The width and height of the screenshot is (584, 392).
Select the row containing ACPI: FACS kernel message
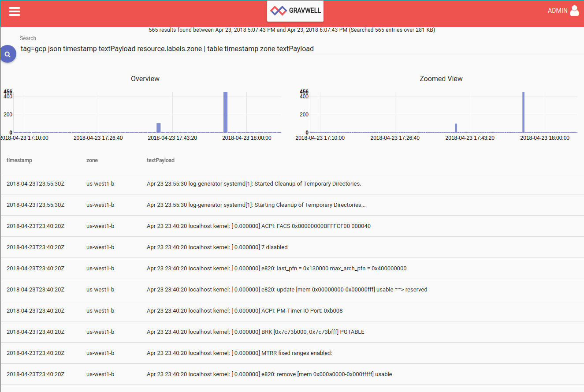[x=259, y=226]
